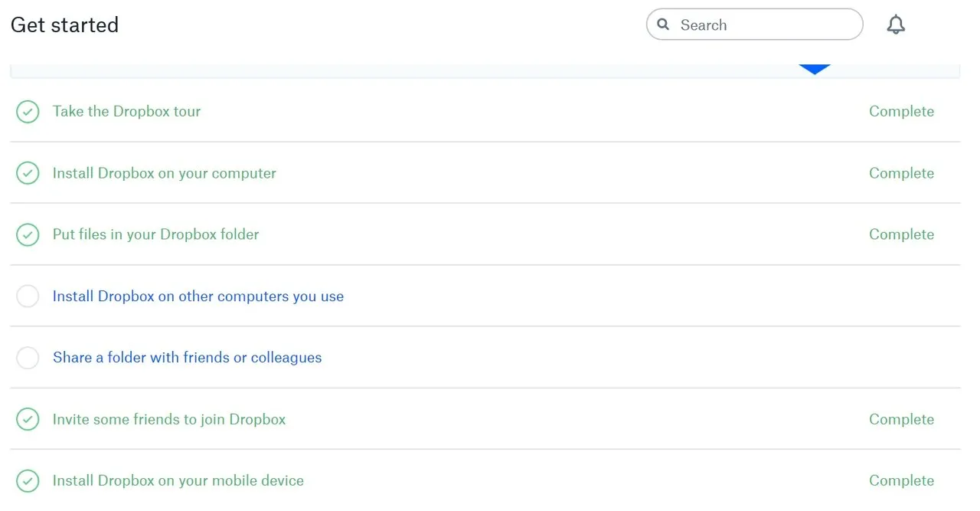Open Take the Dropbox tour link

point(126,111)
